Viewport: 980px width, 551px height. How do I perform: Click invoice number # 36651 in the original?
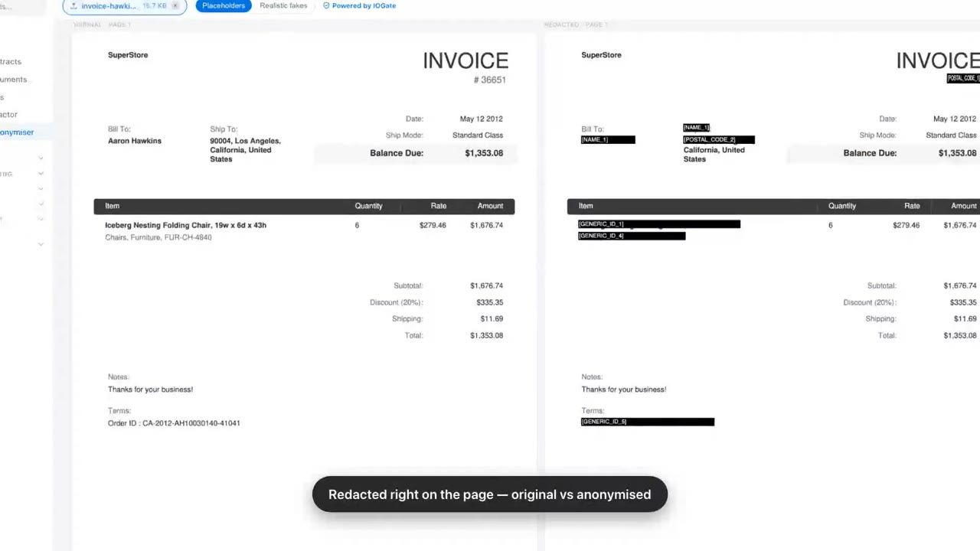(x=489, y=80)
